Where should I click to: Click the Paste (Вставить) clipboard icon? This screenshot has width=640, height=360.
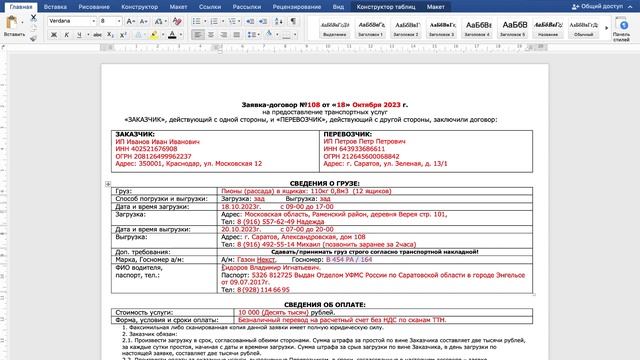pos(12,23)
